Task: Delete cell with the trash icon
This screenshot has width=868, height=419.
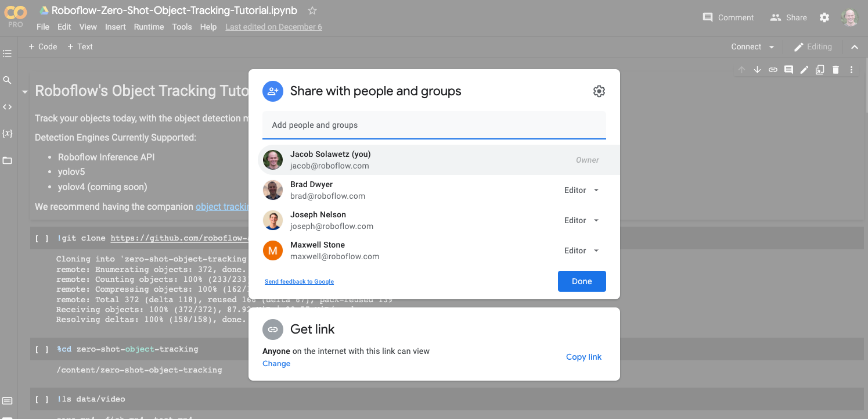Action: coord(835,70)
